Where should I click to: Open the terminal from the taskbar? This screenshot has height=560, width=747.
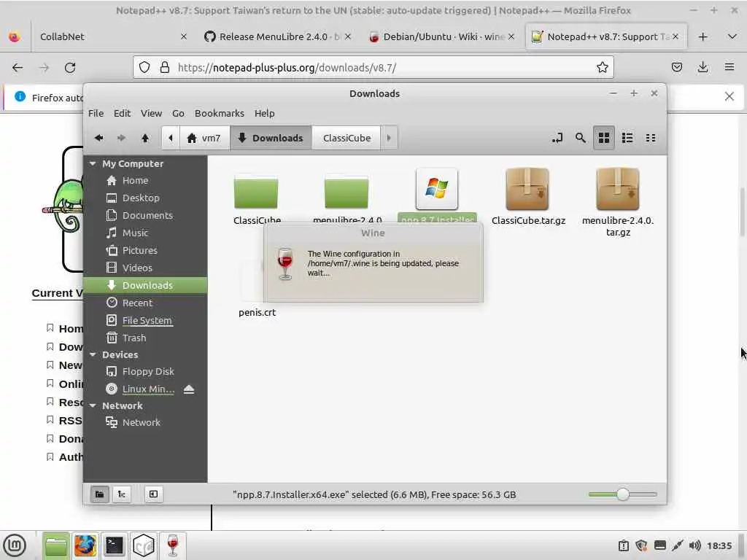click(x=115, y=545)
